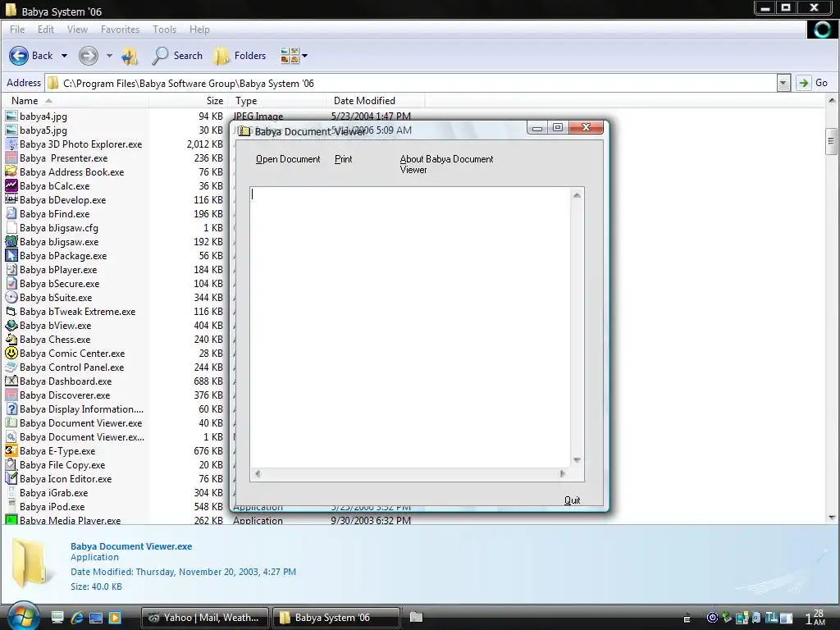The height and width of the screenshot is (630, 840).
Task: Click the Folders toolbar button
Action: [x=240, y=56]
